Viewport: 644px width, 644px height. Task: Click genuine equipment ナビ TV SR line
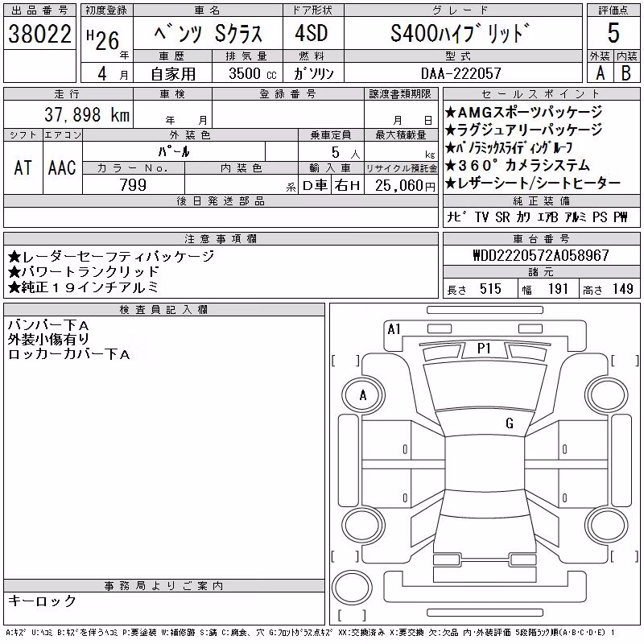point(537,217)
